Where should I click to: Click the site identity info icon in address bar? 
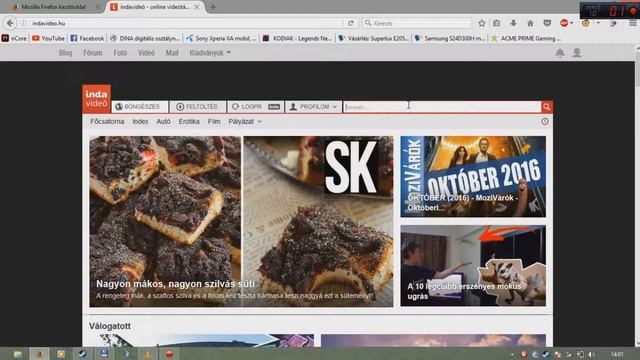24,23
